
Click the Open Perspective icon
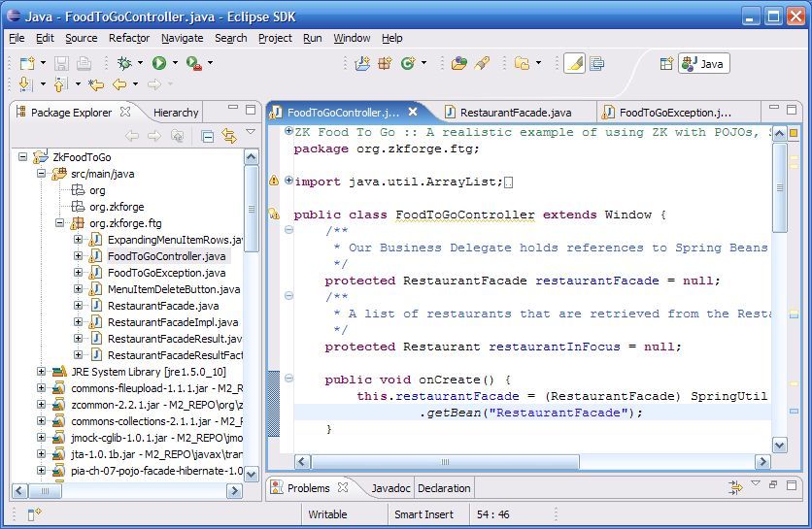tap(666, 64)
